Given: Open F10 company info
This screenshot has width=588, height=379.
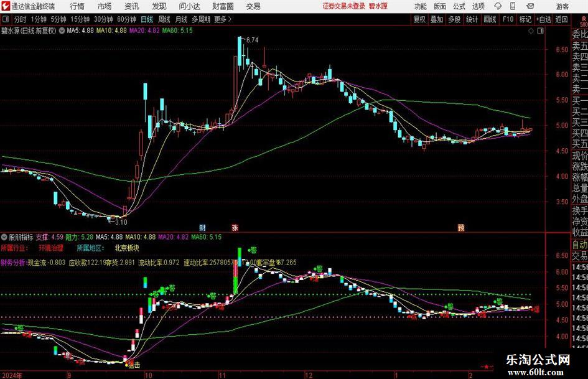Looking at the screenshot, I should [508, 19].
